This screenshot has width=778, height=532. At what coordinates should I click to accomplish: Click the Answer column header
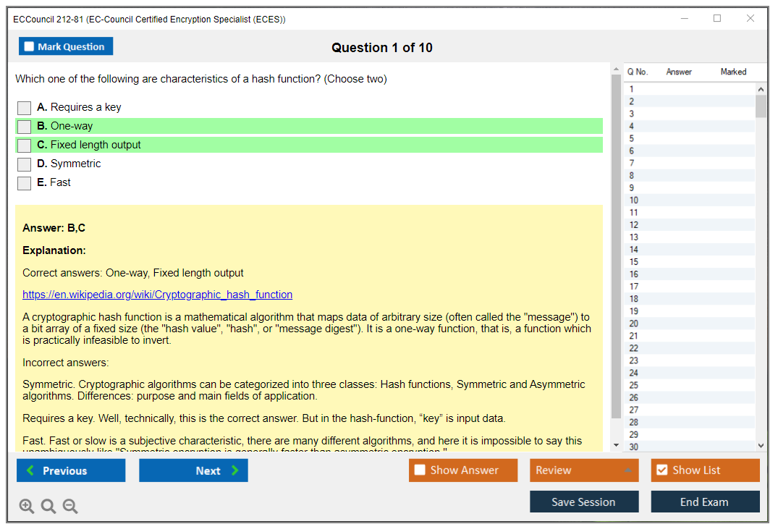[x=679, y=72]
